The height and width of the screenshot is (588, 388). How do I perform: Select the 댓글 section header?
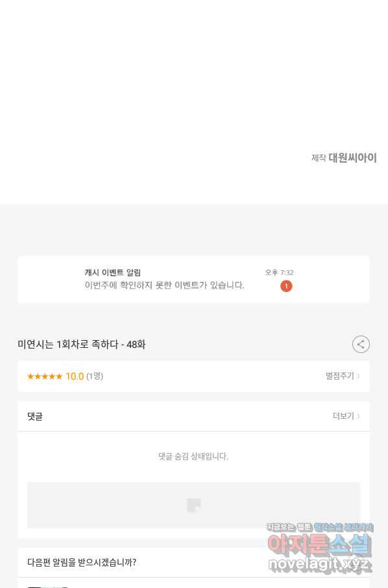35,416
